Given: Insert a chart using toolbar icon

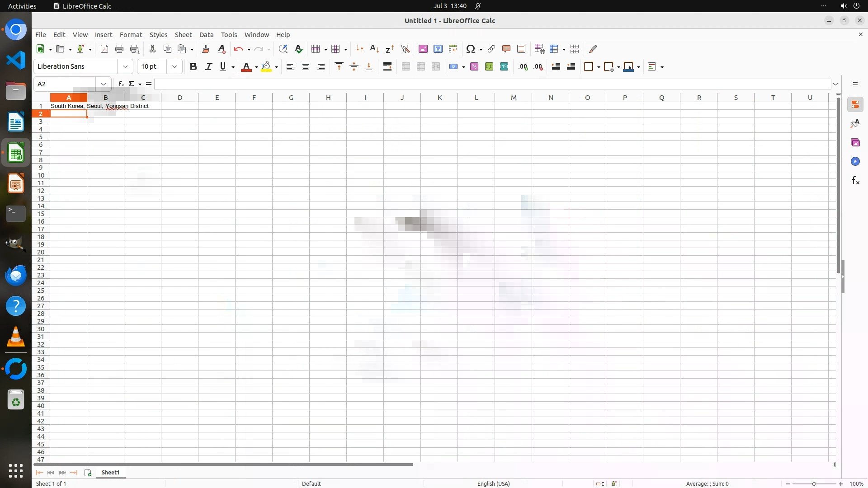Looking at the screenshot, I should click(x=438, y=49).
